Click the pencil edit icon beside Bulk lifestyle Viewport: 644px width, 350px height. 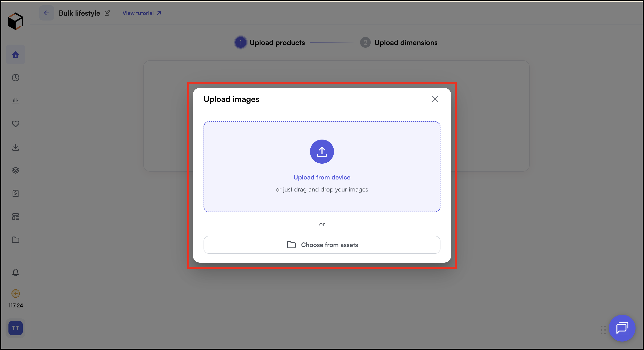click(107, 13)
